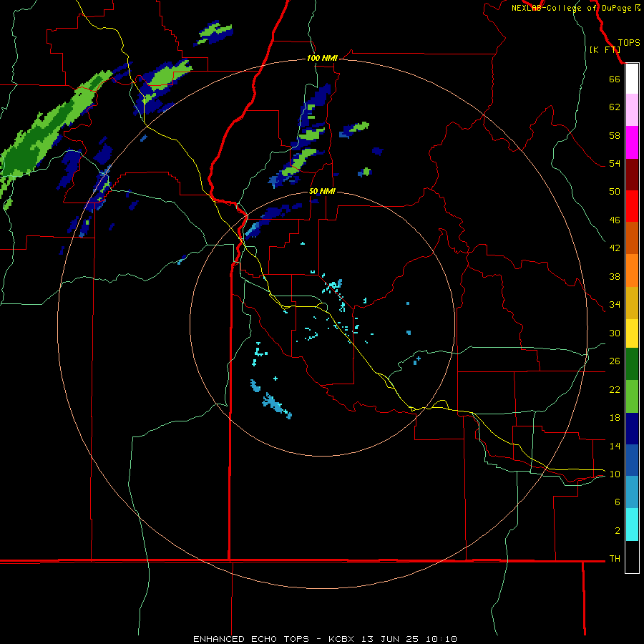Click the '54' legend value label
This screenshot has height=644, width=644.
tap(615, 163)
